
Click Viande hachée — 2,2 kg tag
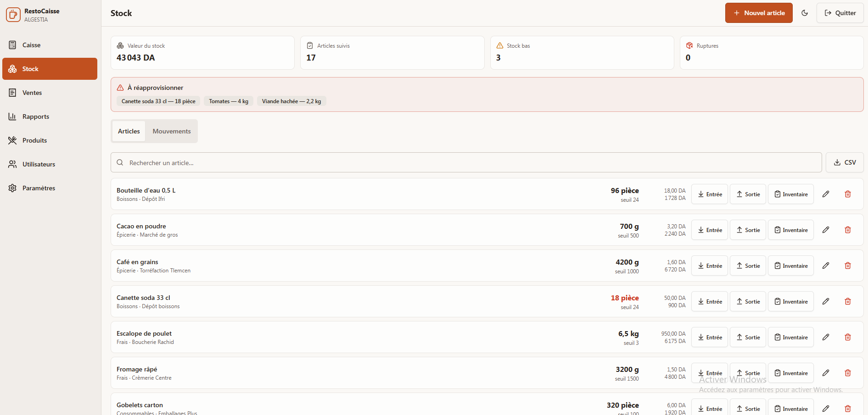pyautogui.click(x=291, y=101)
